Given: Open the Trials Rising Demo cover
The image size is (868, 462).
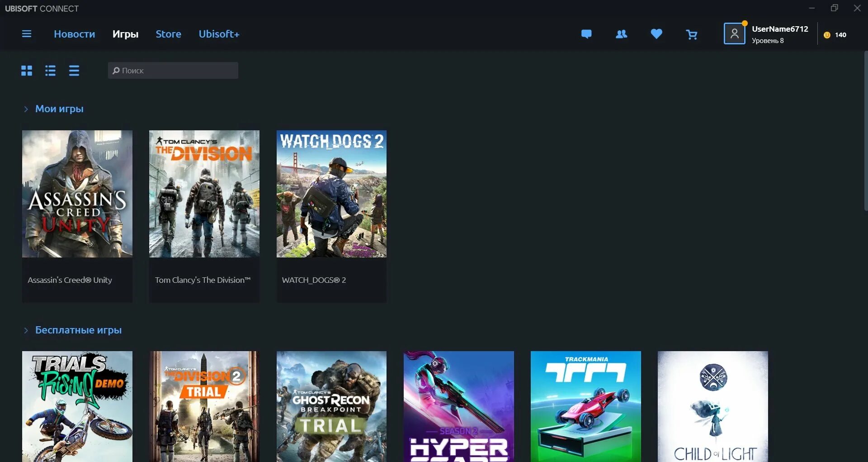Looking at the screenshot, I should tap(77, 406).
